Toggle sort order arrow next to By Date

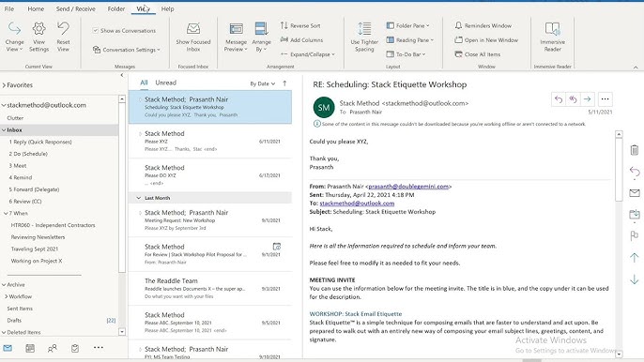click(284, 83)
